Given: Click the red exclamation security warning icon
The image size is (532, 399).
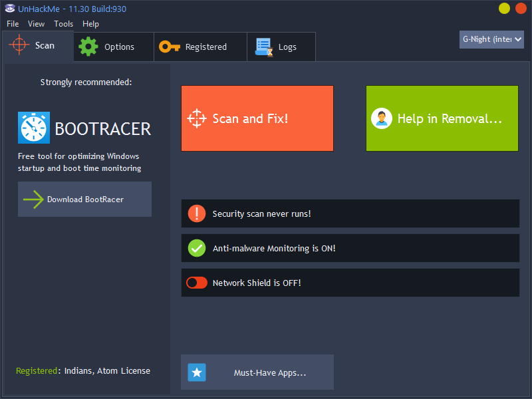Looking at the screenshot, I should 197,213.
